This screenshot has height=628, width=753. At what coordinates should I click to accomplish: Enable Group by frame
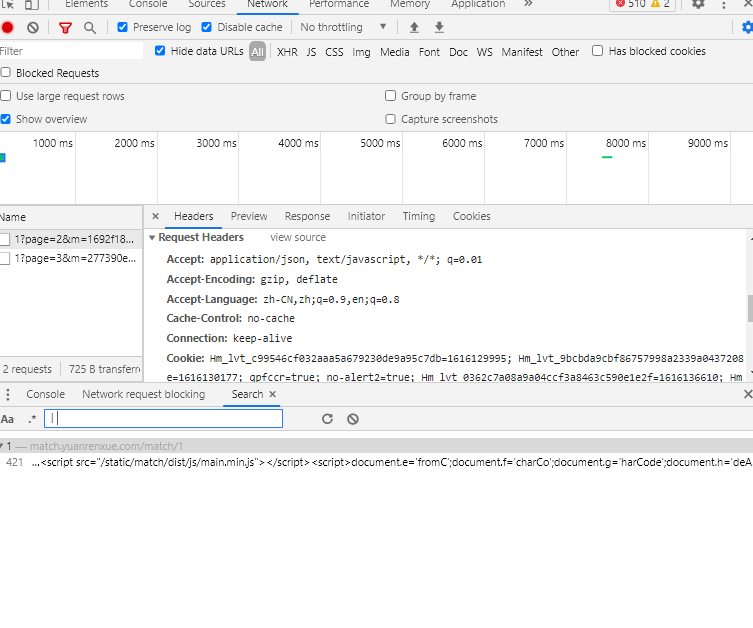(390, 96)
